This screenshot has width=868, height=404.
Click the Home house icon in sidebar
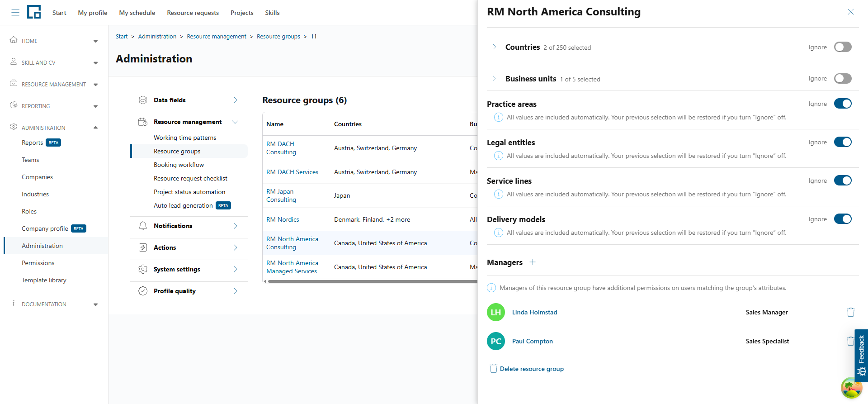point(14,40)
